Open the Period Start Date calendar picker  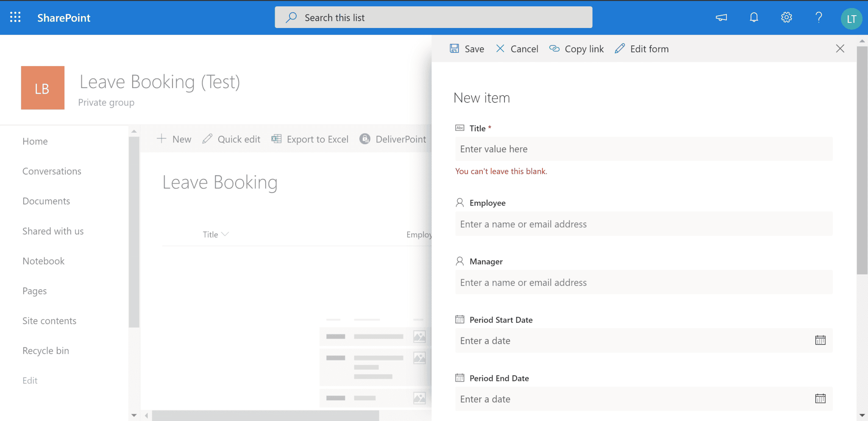click(821, 340)
